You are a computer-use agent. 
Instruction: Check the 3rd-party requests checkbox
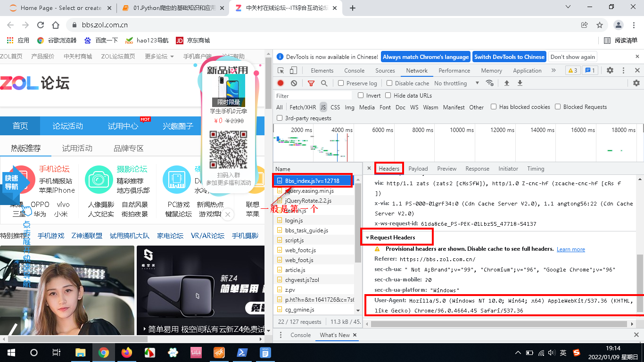click(280, 118)
